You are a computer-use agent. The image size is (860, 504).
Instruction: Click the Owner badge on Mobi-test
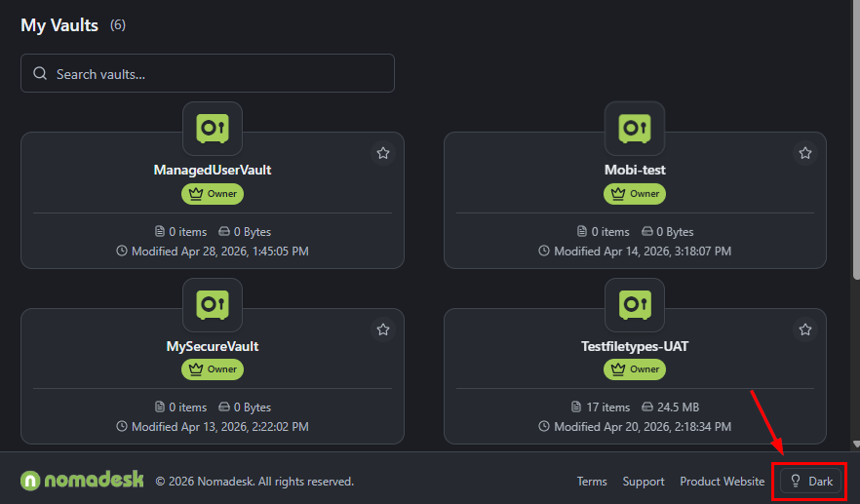pos(635,194)
